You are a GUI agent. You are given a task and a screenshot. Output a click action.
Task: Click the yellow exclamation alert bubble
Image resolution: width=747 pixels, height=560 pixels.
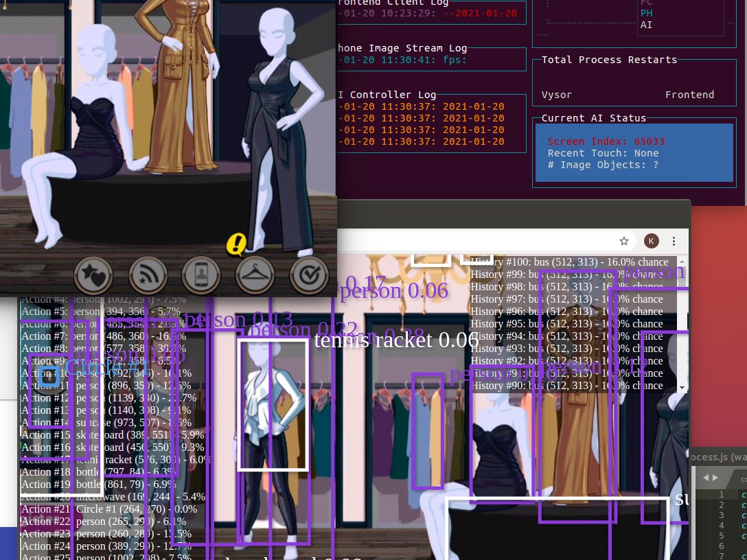click(235, 244)
